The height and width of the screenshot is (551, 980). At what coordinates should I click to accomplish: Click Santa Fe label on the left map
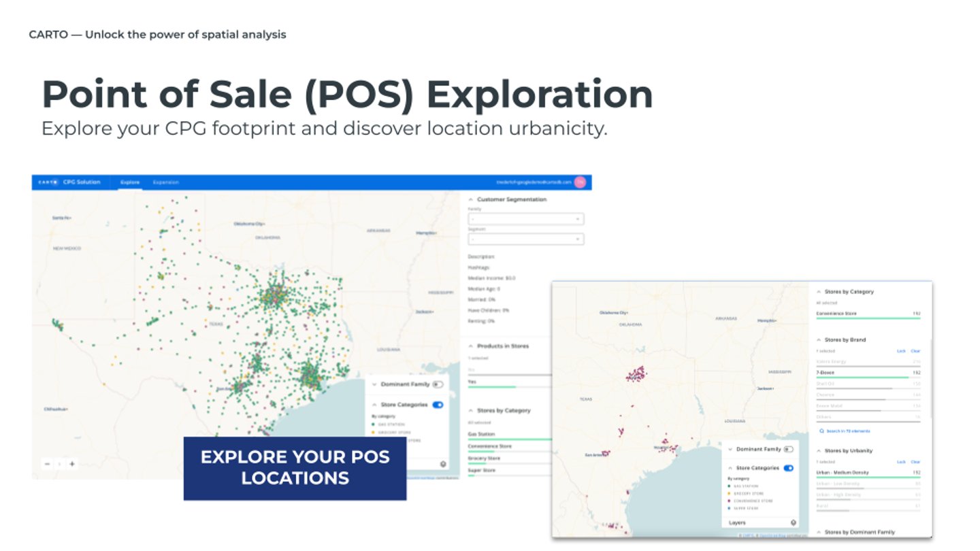61,218
